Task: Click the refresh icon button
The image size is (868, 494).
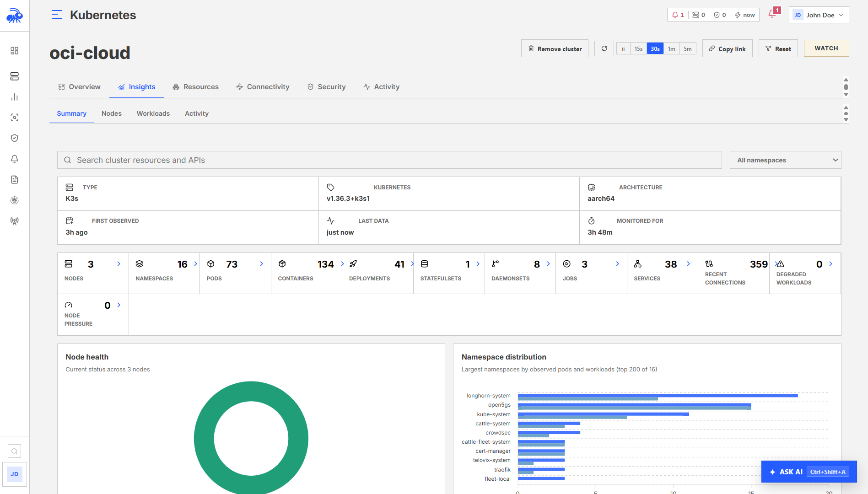Action: coord(604,48)
